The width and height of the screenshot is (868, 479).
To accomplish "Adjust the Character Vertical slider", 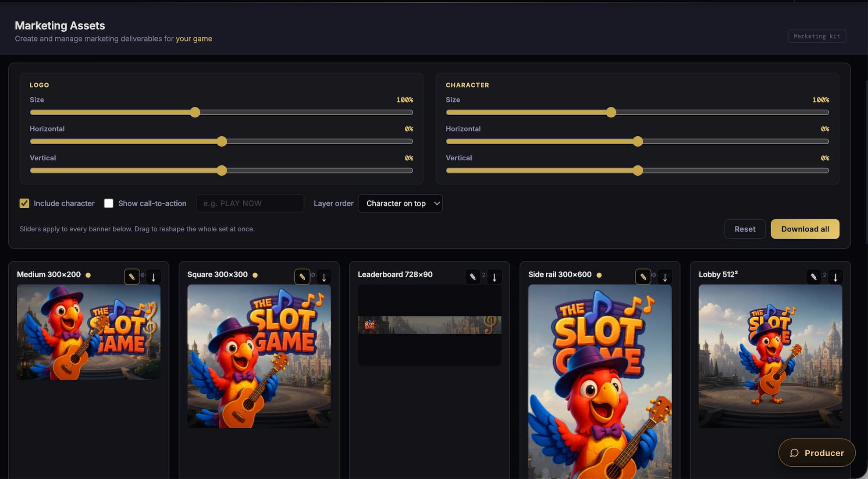I will pyautogui.click(x=637, y=170).
